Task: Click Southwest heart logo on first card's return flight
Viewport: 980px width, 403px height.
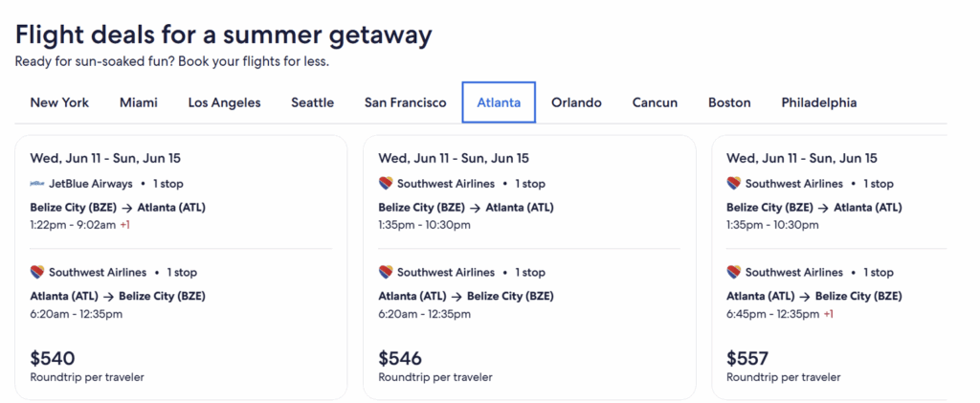Action: tap(37, 273)
